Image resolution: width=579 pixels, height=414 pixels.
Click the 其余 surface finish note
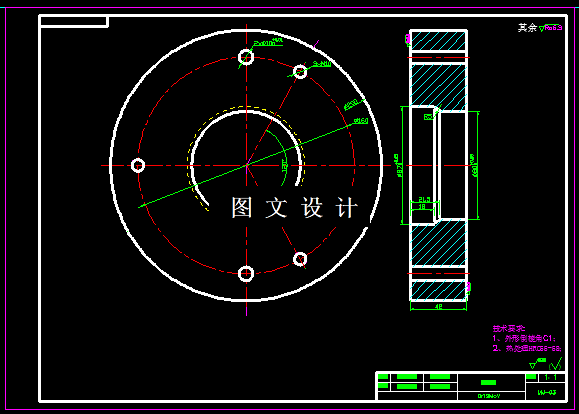[527, 28]
